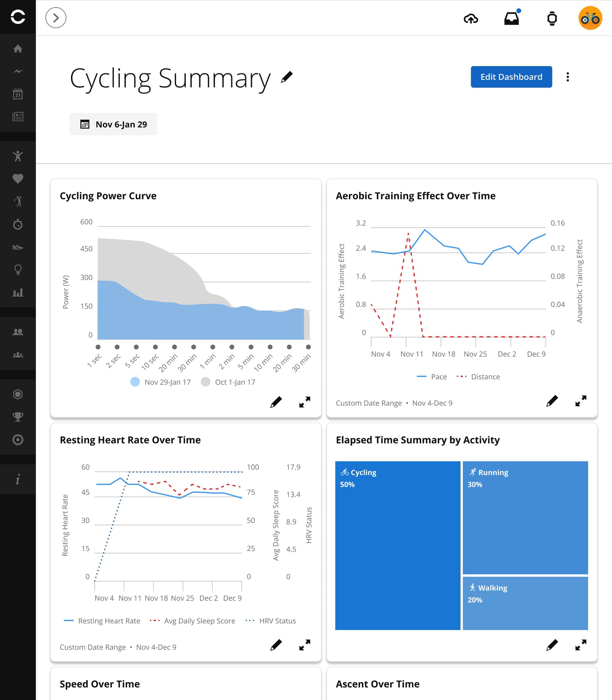The image size is (612, 700).
Task: Select the Cycling 50% treemap tile
Action: coord(397,546)
